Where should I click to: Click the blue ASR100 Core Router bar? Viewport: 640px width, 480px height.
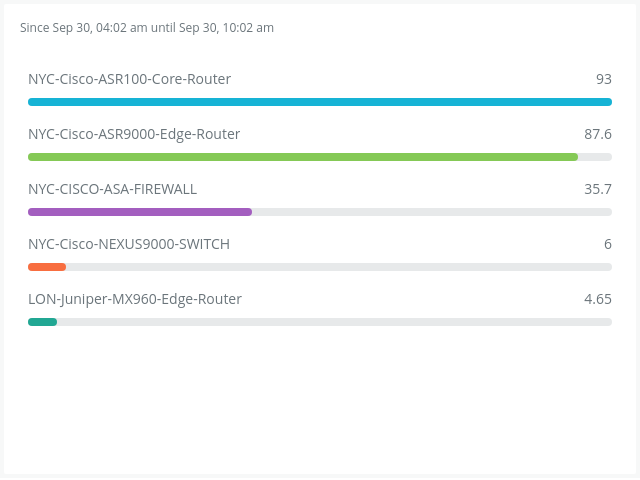point(320,102)
